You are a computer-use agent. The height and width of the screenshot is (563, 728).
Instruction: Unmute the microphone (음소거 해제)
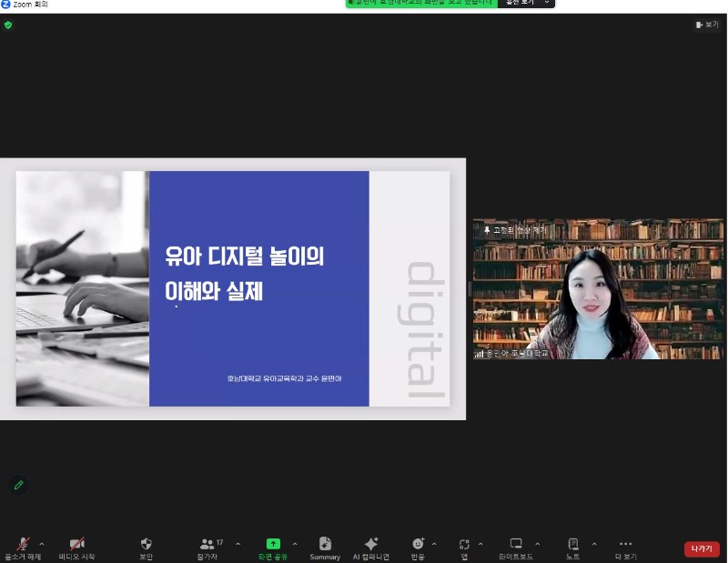(x=22, y=545)
